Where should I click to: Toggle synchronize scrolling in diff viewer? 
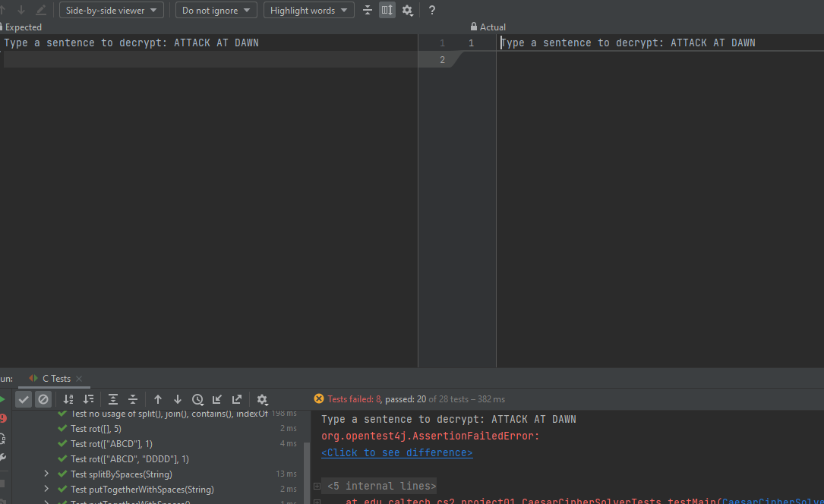coord(387,11)
